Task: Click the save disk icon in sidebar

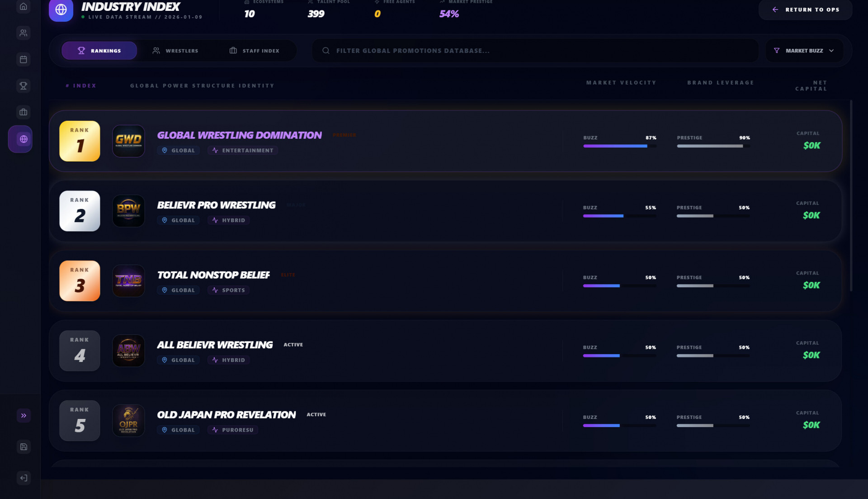Action: pos(24,447)
